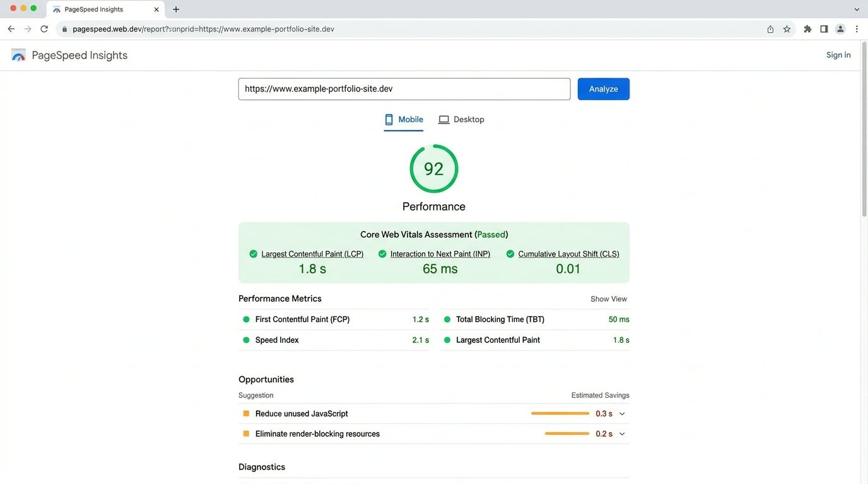Click the PageSpeed Insights logo icon

coord(19,55)
